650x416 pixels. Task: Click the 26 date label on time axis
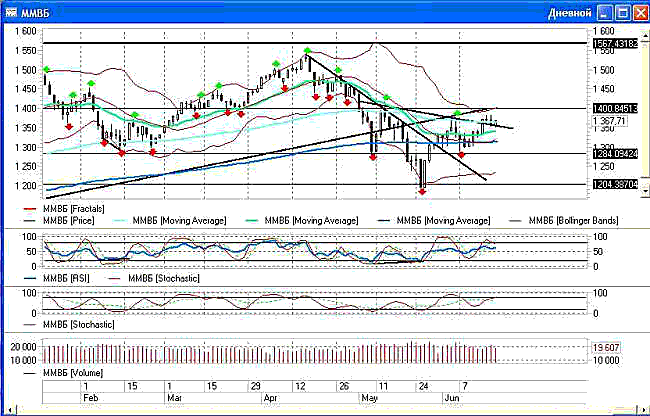344,386
